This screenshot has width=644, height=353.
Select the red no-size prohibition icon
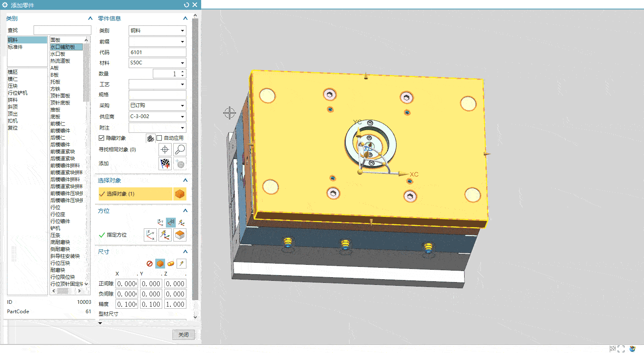[150, 264]
